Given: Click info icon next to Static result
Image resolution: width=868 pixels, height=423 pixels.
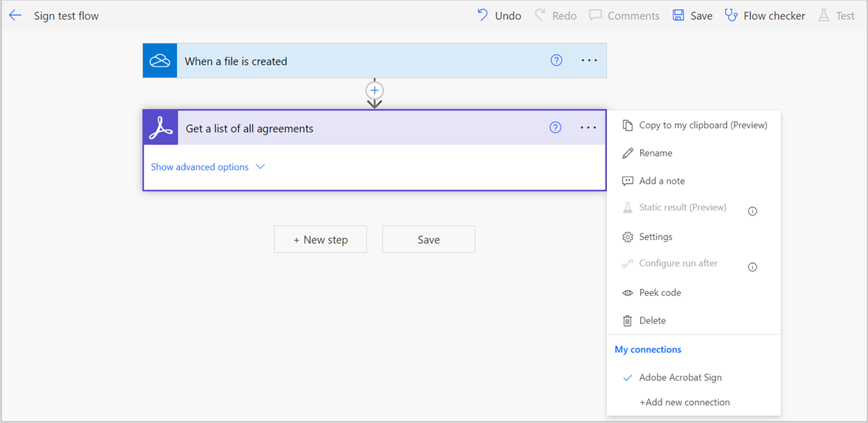Looking at the screenshot, I should tap(752, 211).
